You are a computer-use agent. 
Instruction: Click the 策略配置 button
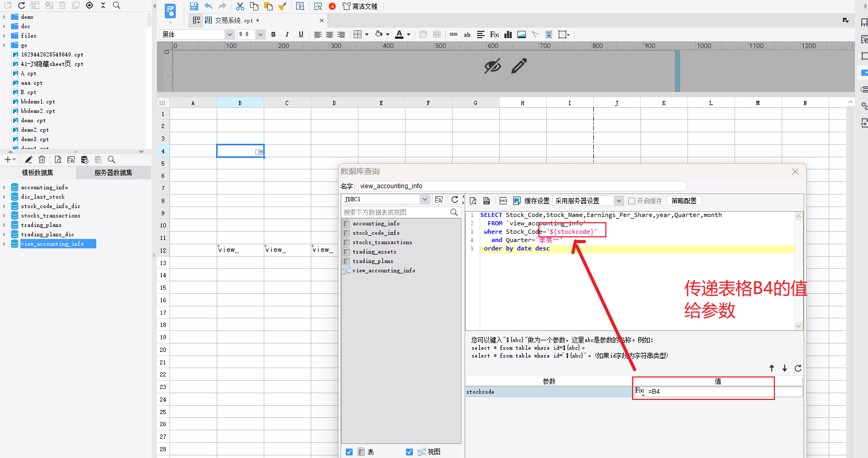coord(684,201)
